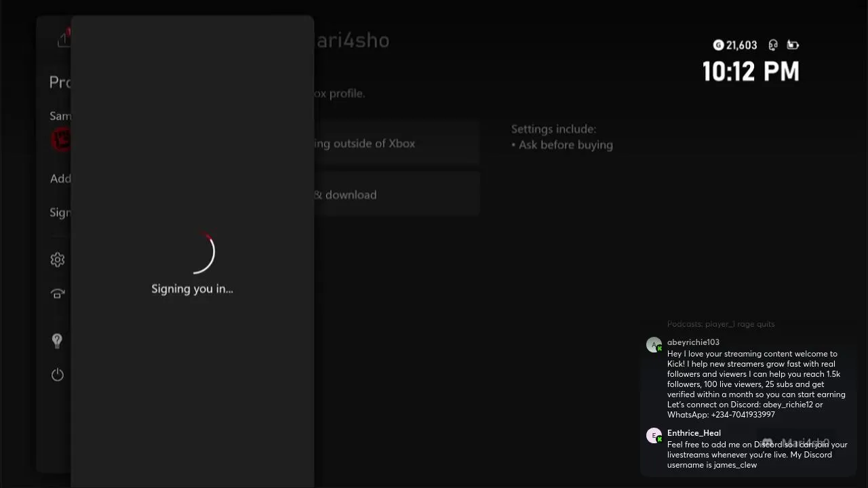The height and width of the screenshot is (488, 868).
Task: Select the 'Signing you in...' message
Action: (192, 289)
